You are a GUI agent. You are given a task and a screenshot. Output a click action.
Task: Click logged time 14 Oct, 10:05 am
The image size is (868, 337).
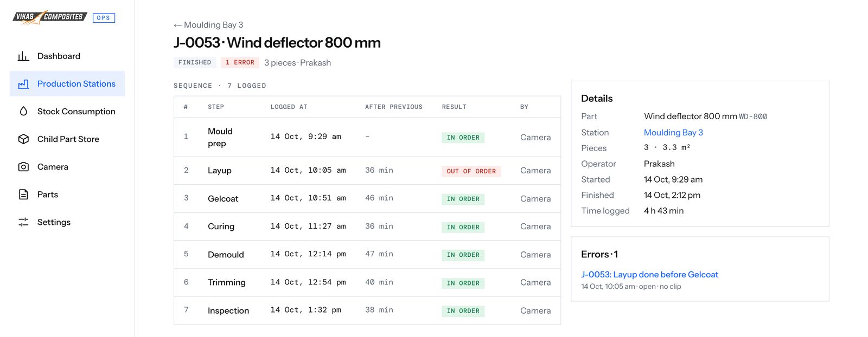tap(308, 171)
